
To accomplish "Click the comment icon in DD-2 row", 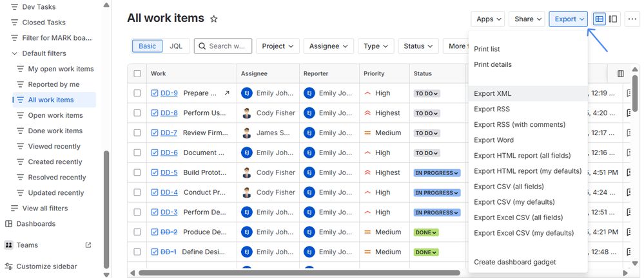I will [x=629, y=232].
